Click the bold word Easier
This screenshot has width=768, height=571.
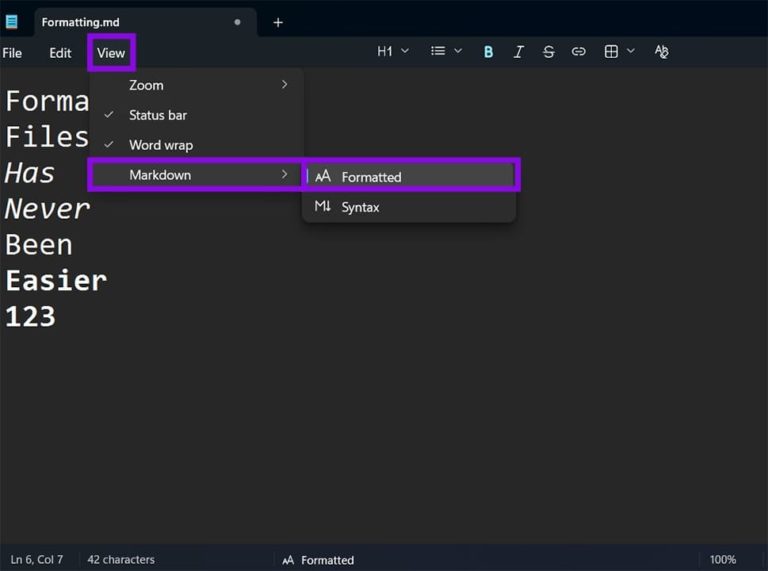(56, 281)
